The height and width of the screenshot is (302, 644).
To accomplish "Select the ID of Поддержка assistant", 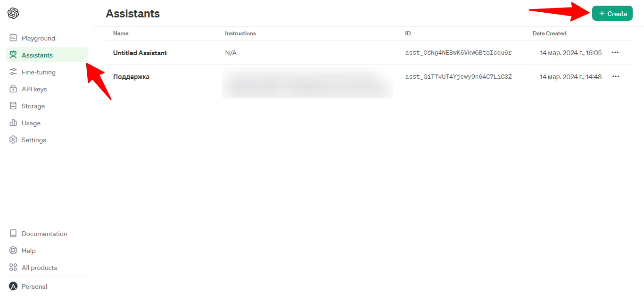I will pos(458,76).
